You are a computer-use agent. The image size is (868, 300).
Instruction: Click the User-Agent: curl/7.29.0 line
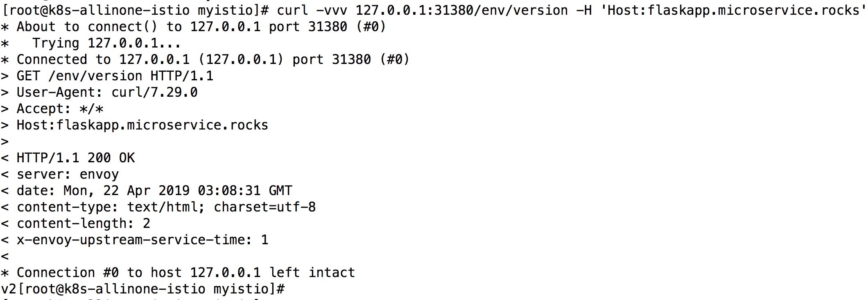99,92
